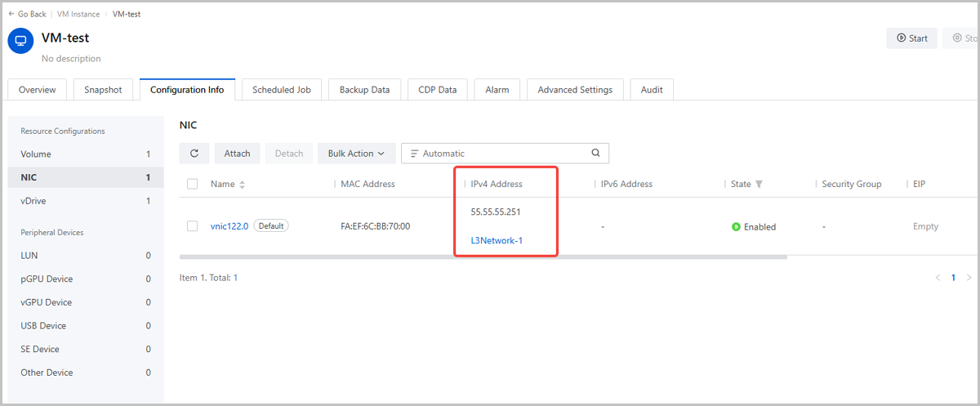The height and width of the screenshot is (406, 980).
Task: Click the Name column sort arrows
Action: (243, 185)
